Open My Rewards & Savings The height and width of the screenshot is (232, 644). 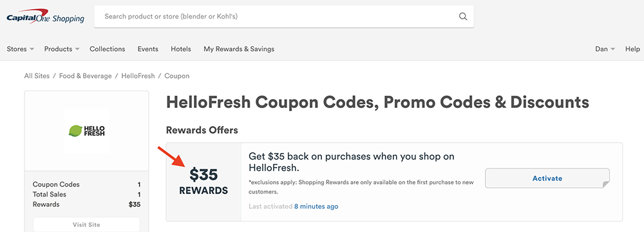pyautogui.click(x=239, y=49)
